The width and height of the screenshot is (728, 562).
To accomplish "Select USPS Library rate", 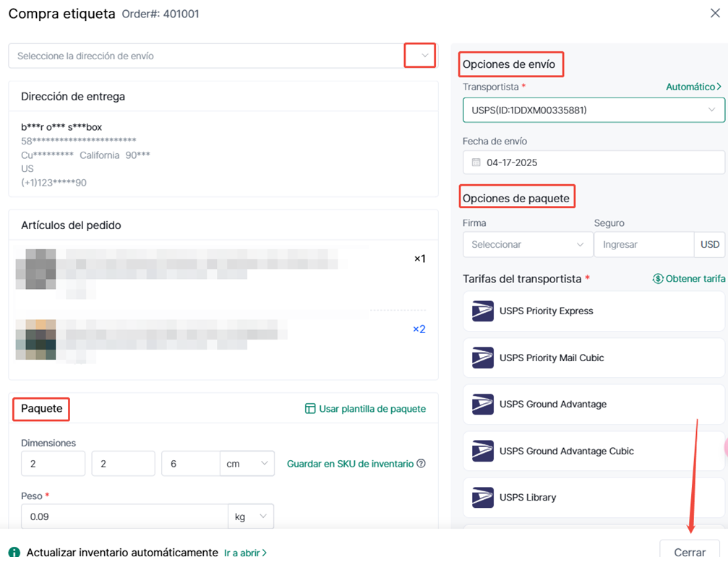I will pos(594,498).
